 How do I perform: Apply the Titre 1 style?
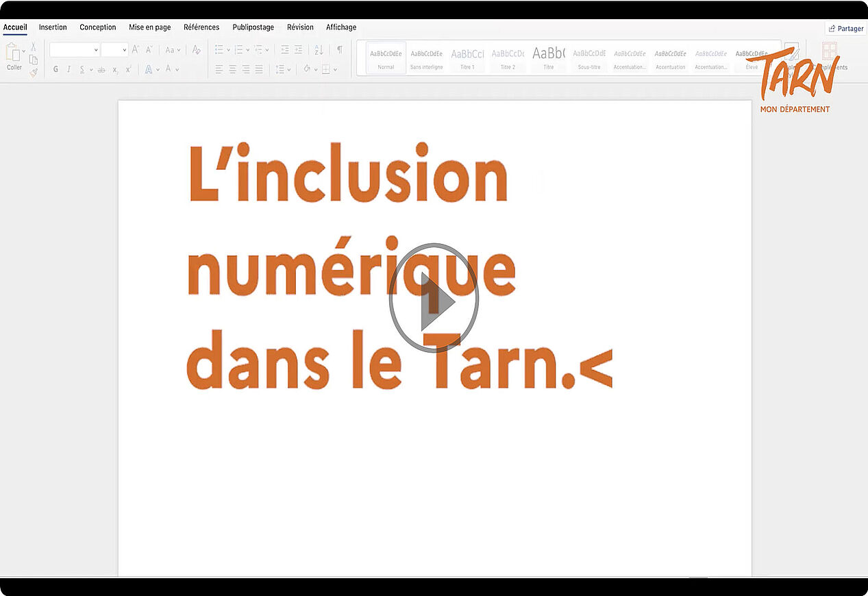(467, 58)
